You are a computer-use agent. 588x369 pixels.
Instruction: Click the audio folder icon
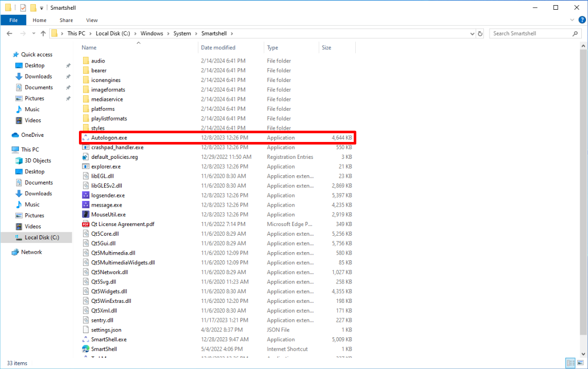point(86,61)
